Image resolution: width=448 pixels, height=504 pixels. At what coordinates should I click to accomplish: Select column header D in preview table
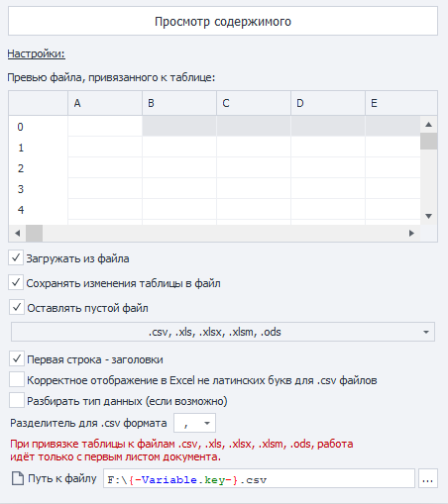(x=328, y=103)
